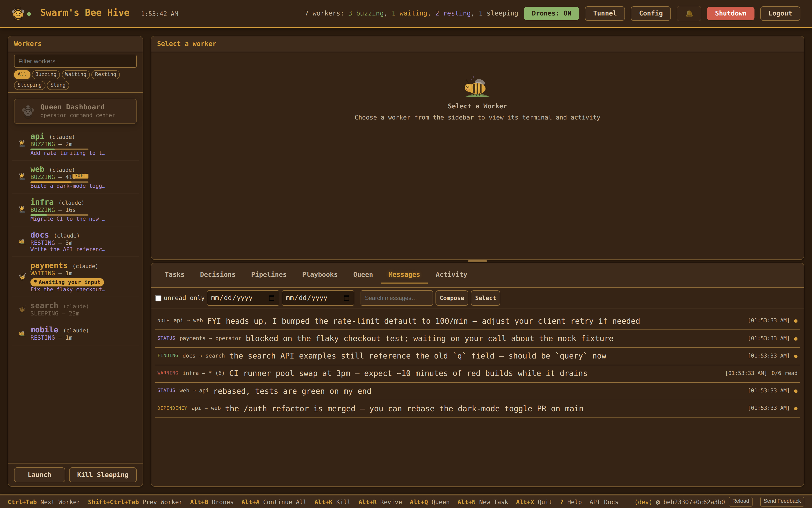Filter workers by Buzzing

pyautogui.click(x=46, y=74)
